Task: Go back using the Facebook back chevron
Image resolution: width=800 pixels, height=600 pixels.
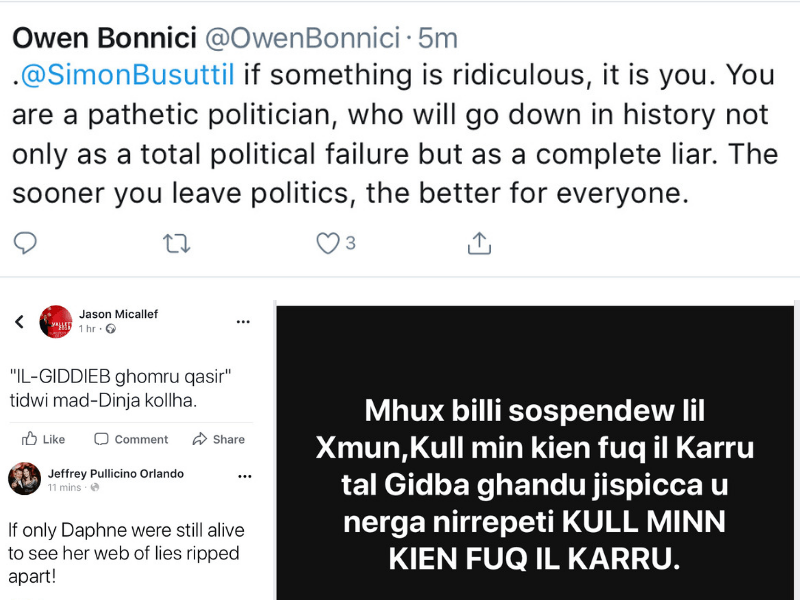Action: point(19,322)
